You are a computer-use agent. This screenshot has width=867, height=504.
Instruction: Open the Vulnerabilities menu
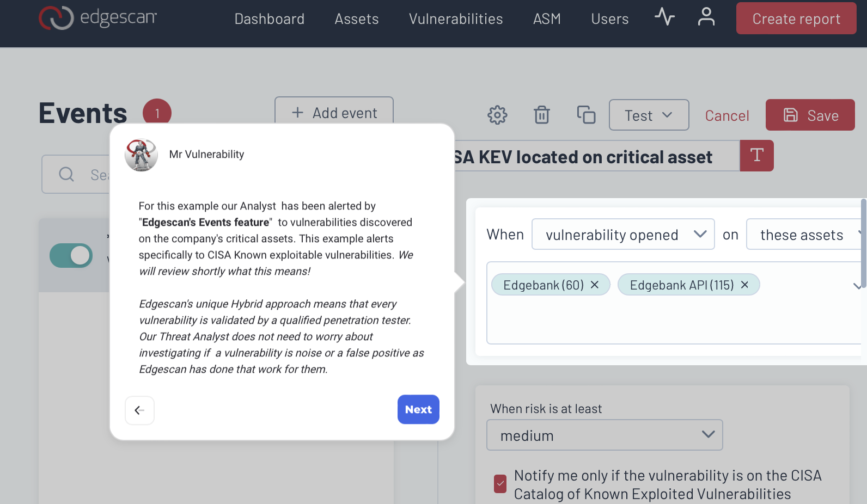click(x=456, y=19)
